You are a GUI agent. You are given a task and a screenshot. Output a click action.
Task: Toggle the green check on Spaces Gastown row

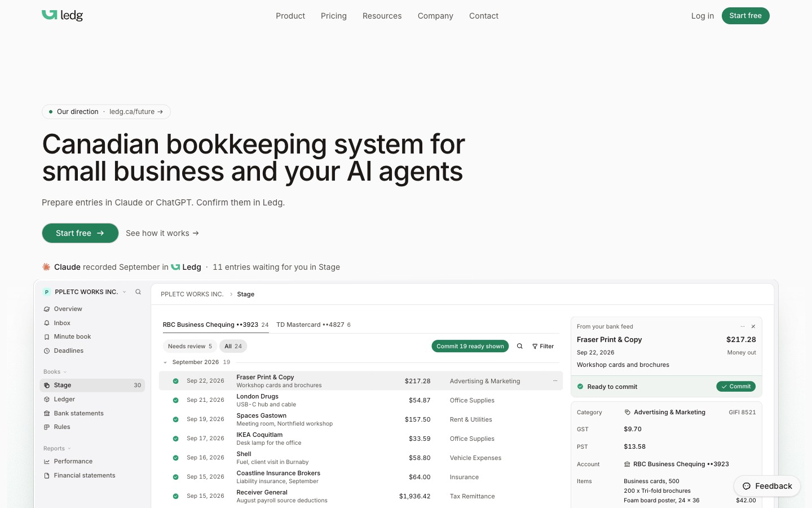(x=175, y=419)
